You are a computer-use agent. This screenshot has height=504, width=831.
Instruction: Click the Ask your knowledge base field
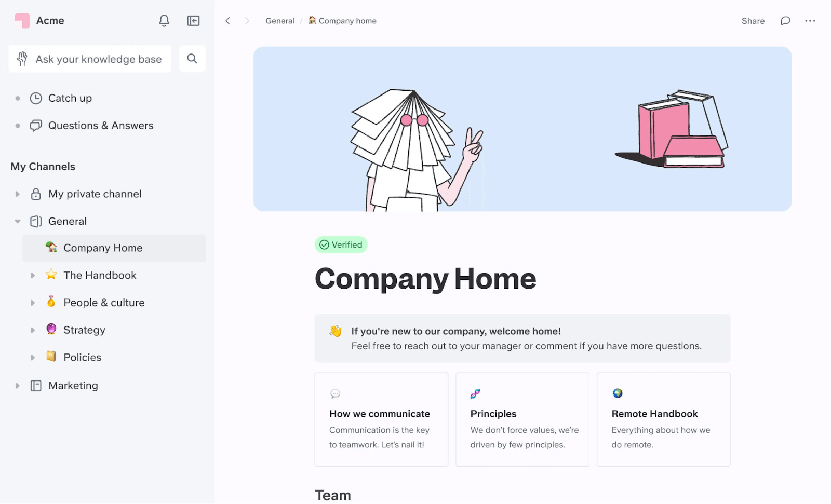pyautogui.click(x=98, y=59)
